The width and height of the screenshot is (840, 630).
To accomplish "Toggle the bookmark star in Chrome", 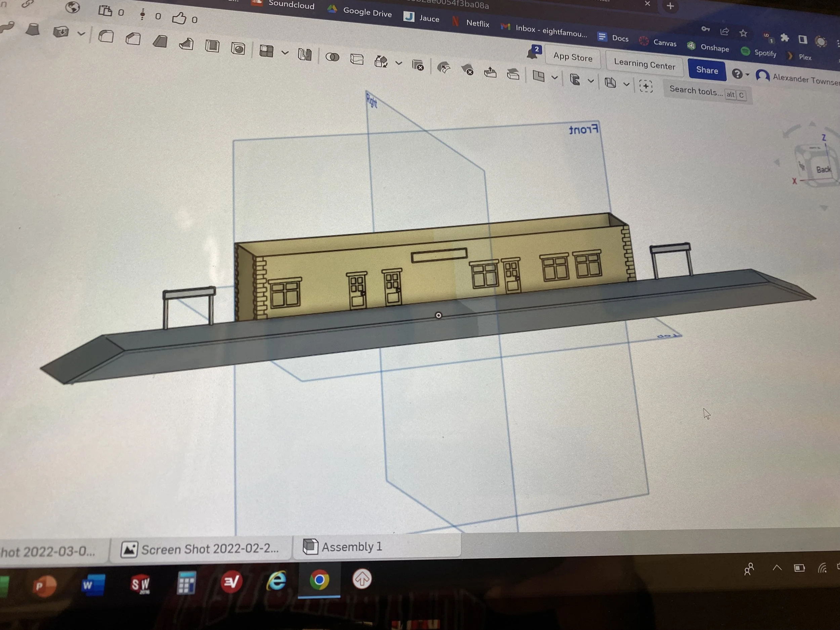I will tap(744, 33).
